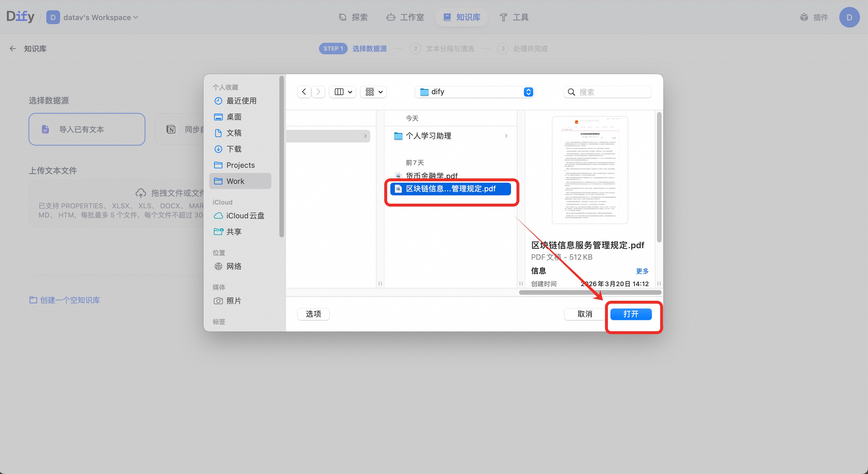
Task: Select 最近使用 in the sidebar
Action: [241, 101]
